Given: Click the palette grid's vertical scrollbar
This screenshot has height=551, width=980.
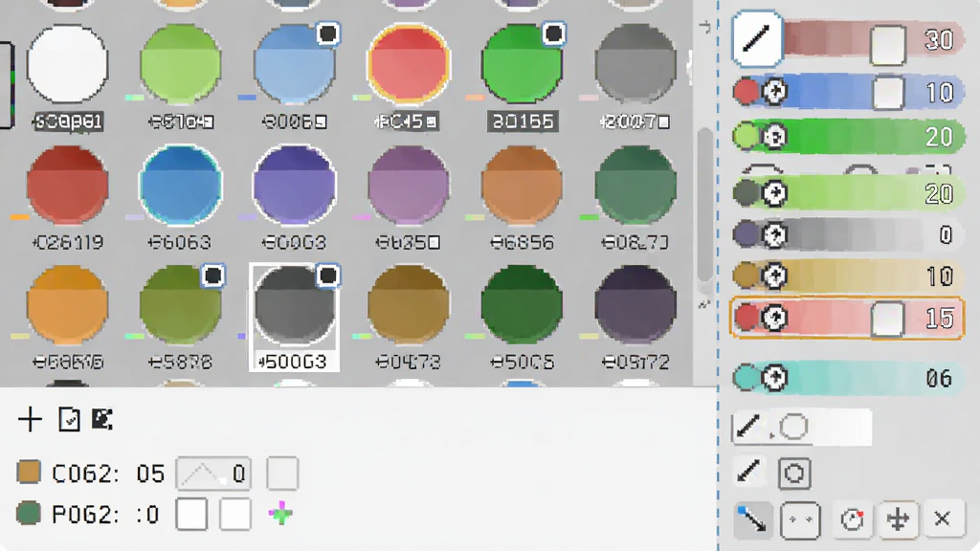Looking at the screenshot, I should click(x=705, y=207).
